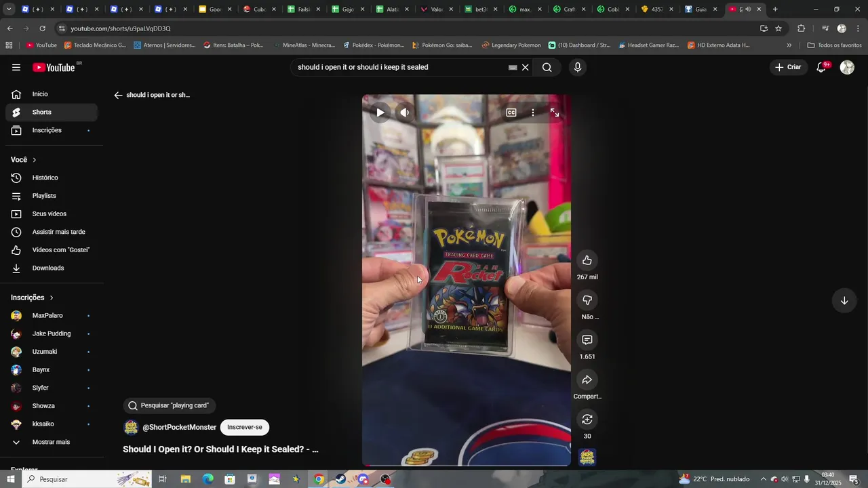Open the Todos os favoritos folder
Viewport: 868px width, 488px height.
(834, 45)
